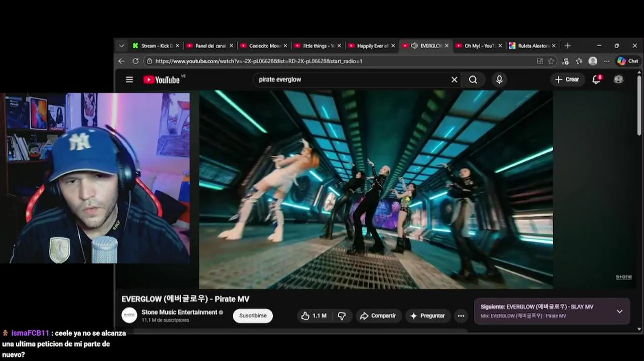644x361 pixels.
Task: Close the Panel del canal tab
Action: (x=231, y=46)
